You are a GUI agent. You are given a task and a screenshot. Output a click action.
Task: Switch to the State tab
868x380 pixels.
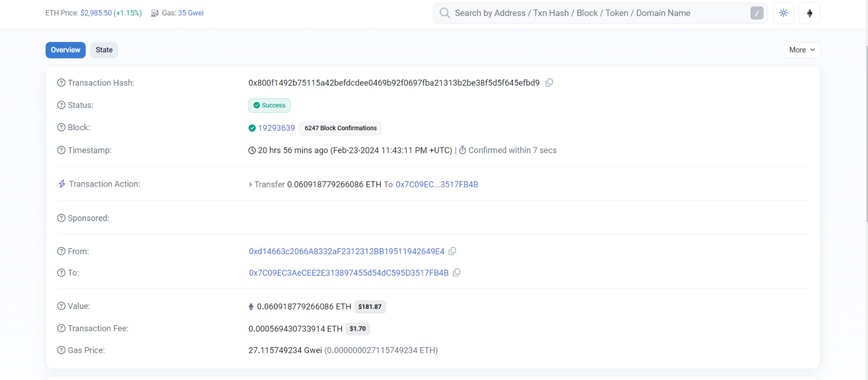point(104,50)
